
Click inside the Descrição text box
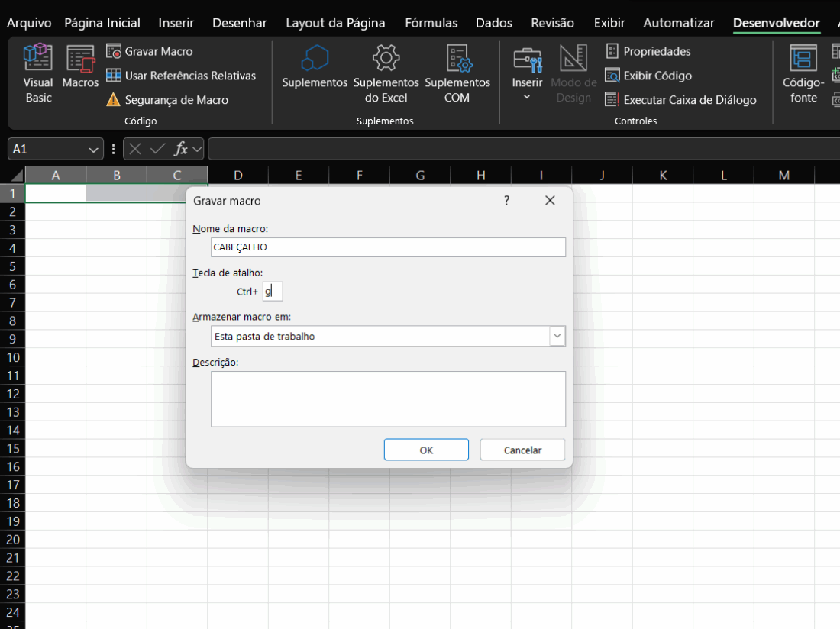[388, 398]
